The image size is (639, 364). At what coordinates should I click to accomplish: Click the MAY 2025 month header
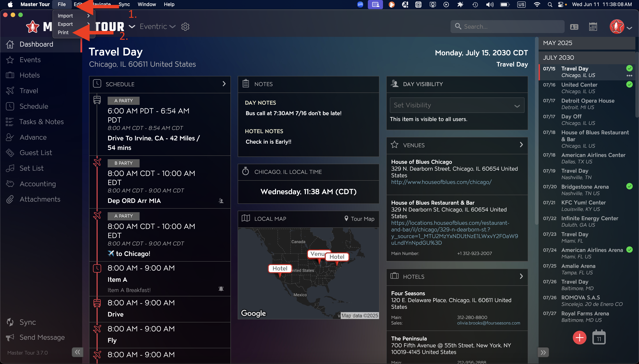[x=587, y=43]
